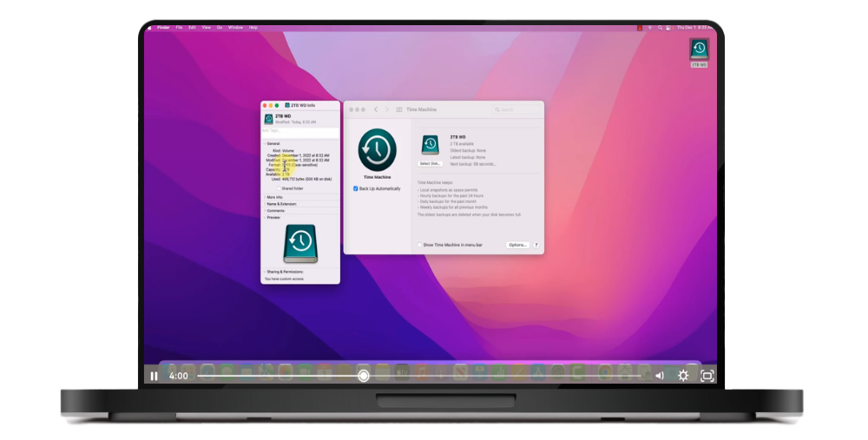Click the Select Disk button
868x440 pixels.
coord(430,163)
